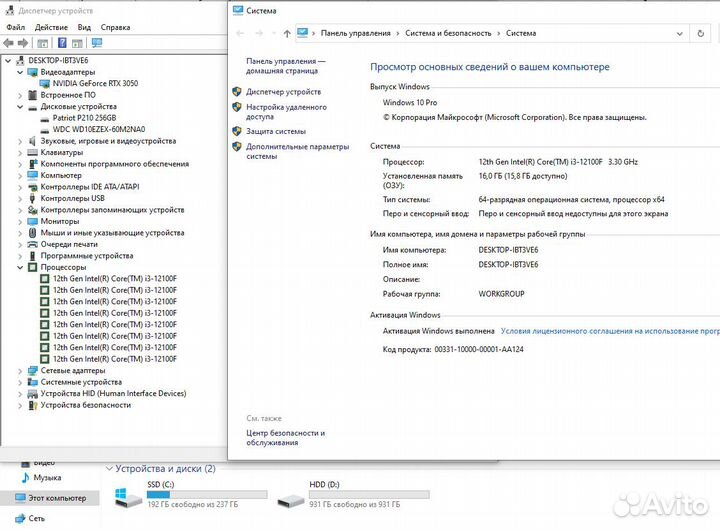Viewport: 720px width, 530px height.
Task: Click the Back arrow in Device Manager toolbar
Action: tap(8, 43)
